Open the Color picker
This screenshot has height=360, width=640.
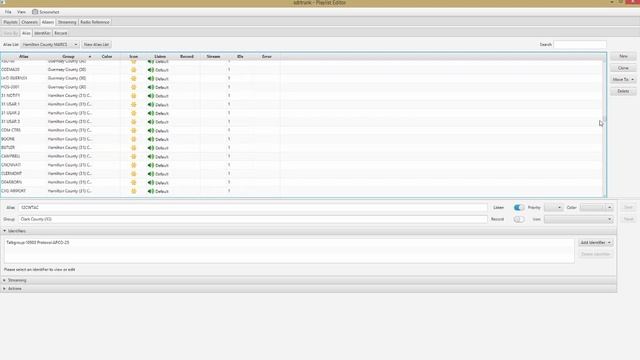[596, 207]
